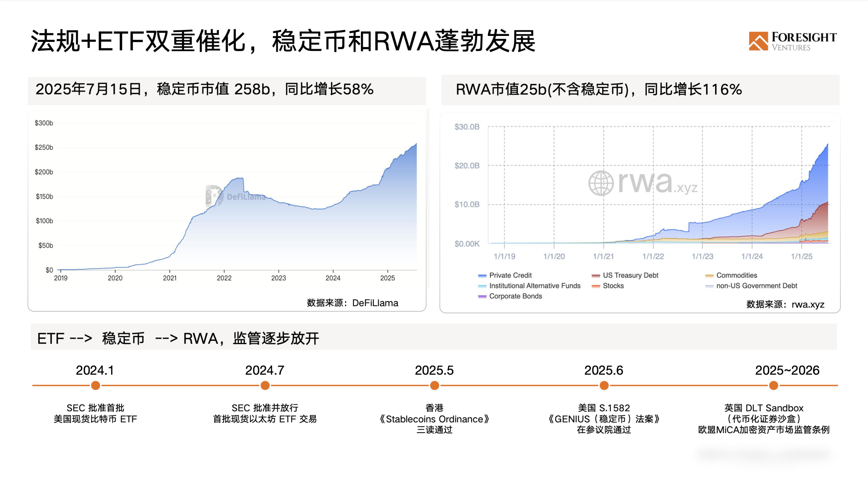
Task: Click the 数据来源：DeFiLlama source text
Action: pyautogui.click(x=353, y=303)
